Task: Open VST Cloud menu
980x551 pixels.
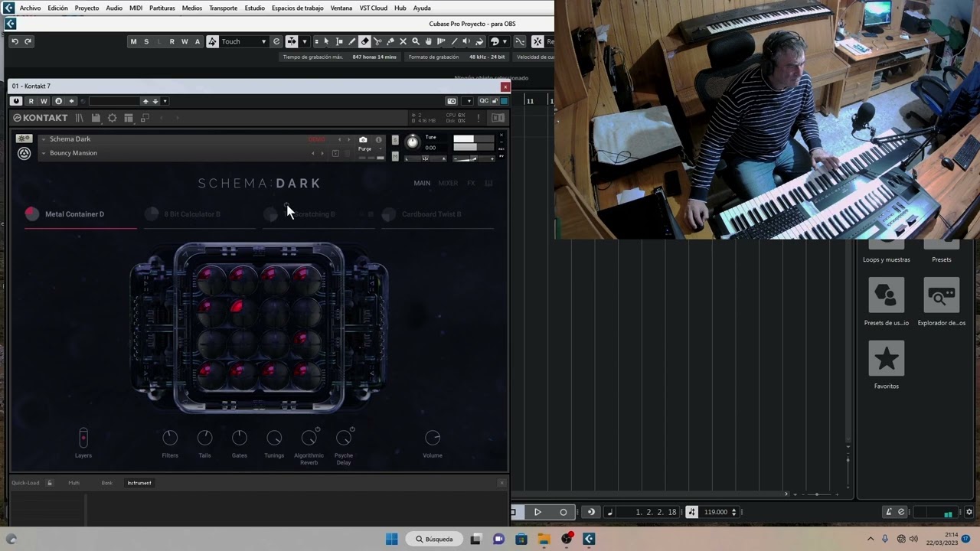Action: 373,8
